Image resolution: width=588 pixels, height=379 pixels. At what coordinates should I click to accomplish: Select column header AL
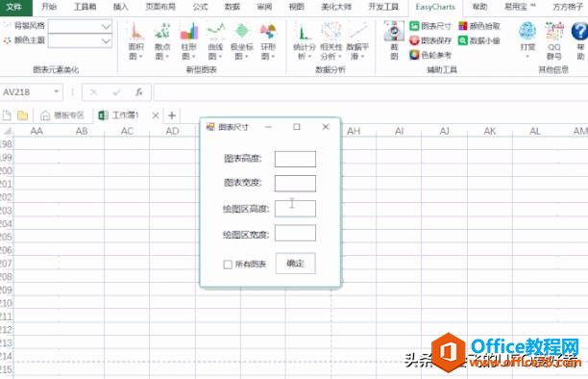[x=535, y=131]
